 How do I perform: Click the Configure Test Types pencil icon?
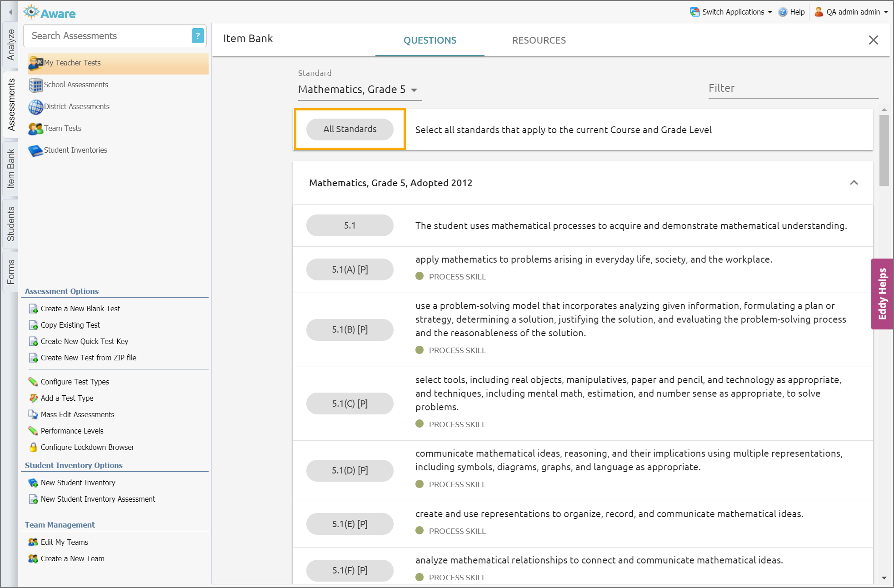33,382
